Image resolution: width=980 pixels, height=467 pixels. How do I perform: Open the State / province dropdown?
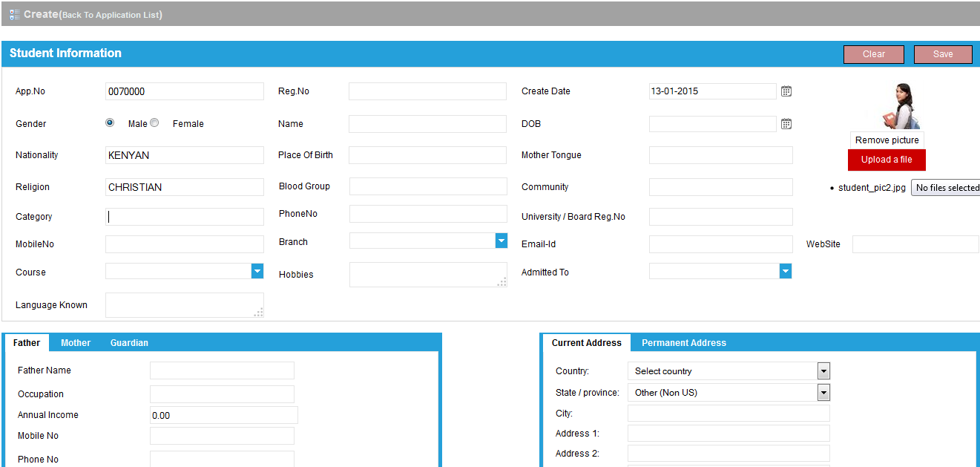pos(823,393)
